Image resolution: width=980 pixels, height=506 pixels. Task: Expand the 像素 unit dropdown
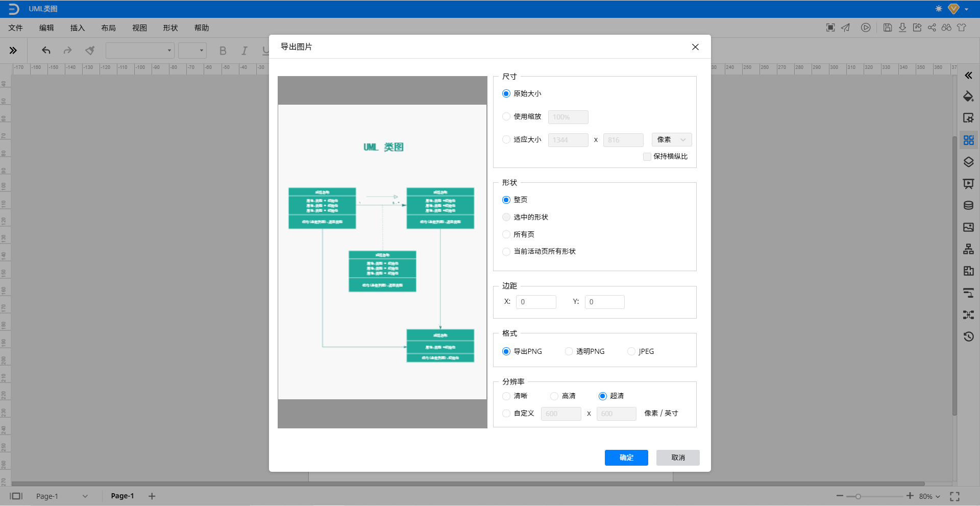click(671, 140)
